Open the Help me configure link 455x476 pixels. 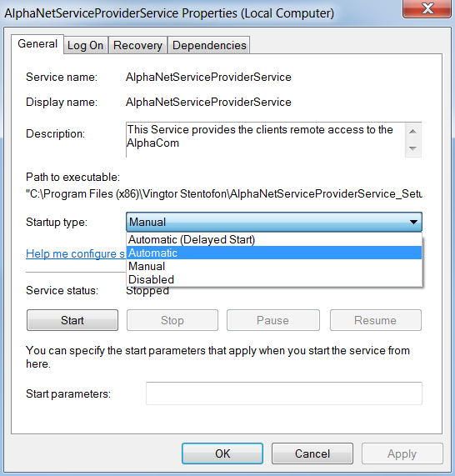click(x=76, y=253)
